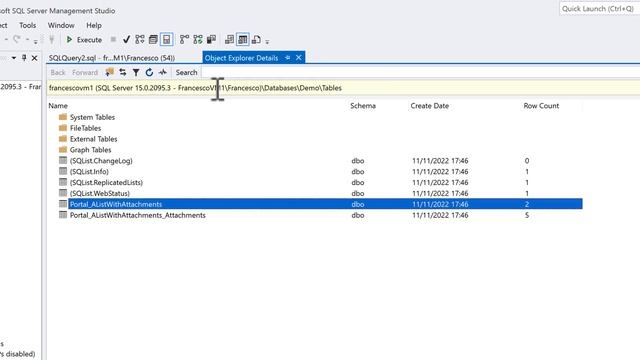Open the standard toolbar overflow options arrow
640x360 pixels.
coord(36,41)
